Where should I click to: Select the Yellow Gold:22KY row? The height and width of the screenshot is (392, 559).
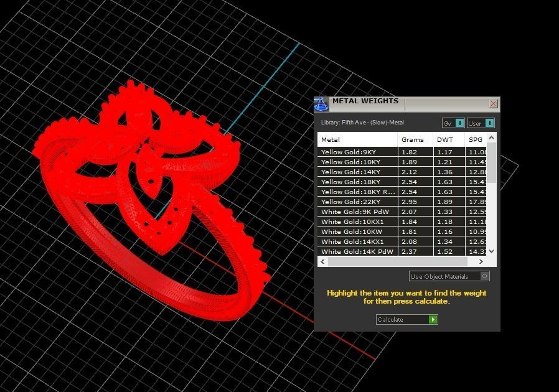(x=402, y=202)
